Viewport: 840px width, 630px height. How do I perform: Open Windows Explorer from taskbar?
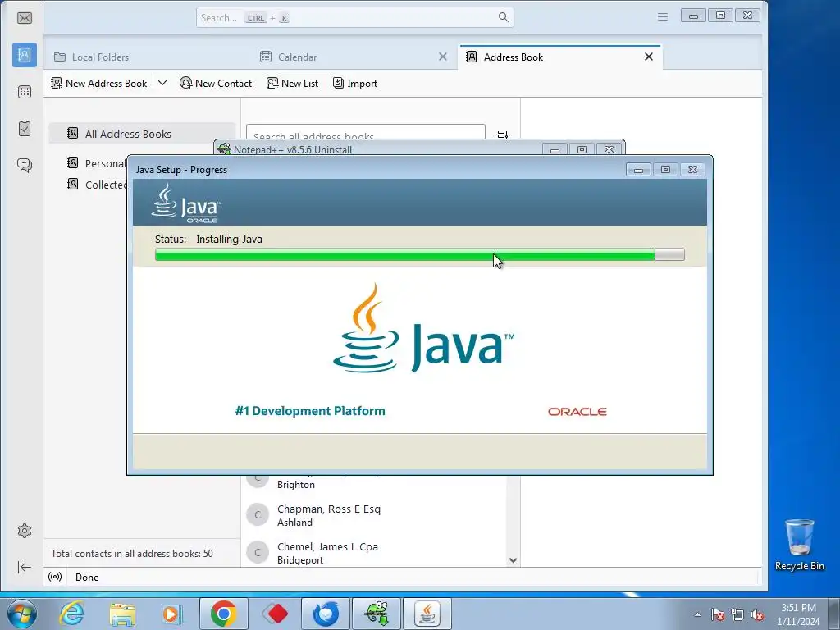click(122, 614)
